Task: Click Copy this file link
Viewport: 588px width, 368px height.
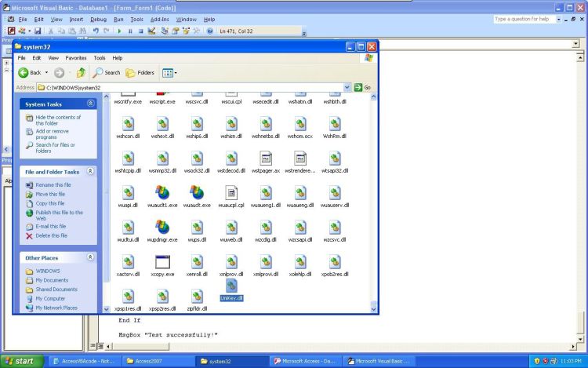Action: [50, 203]
